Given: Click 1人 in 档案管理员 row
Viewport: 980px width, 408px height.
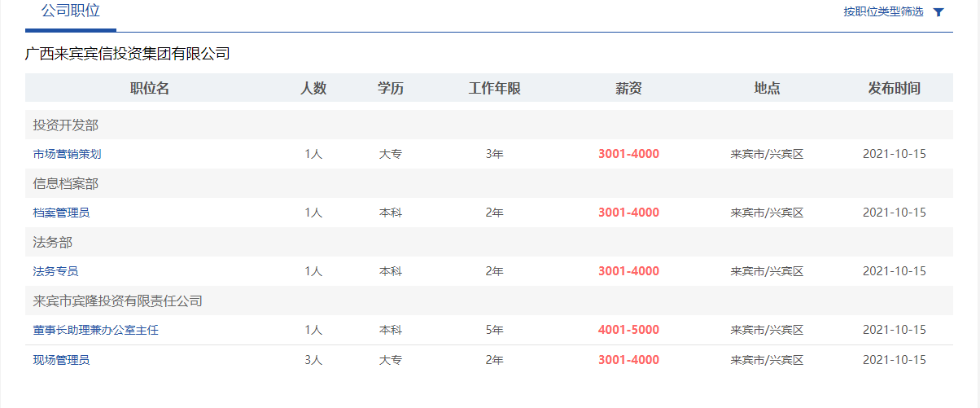Looking at the screenshot, I should (x=313, y=213).
